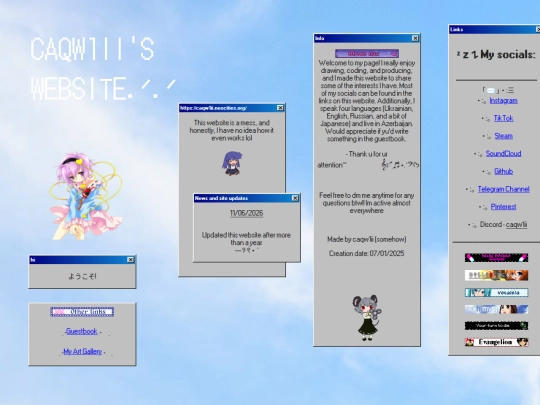The height and width of the screenshot is (405, 540).
Task: Open the teal Vocaloid banner button
Action: (496, 292)
